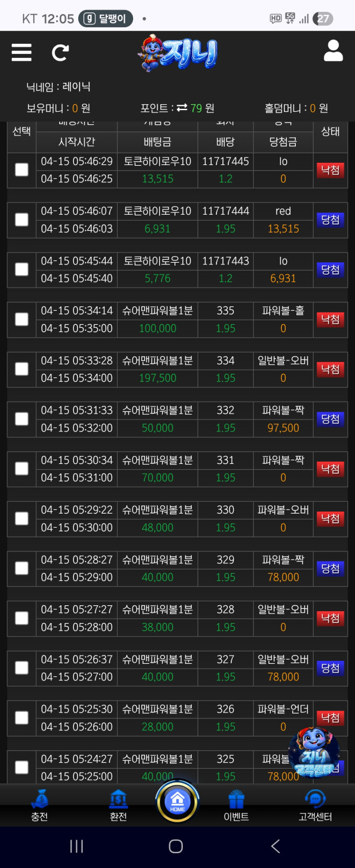Click the 당첨 badge on round 11717444
The height and width of the screenshot is (868, 355).
tap(330, 220)
